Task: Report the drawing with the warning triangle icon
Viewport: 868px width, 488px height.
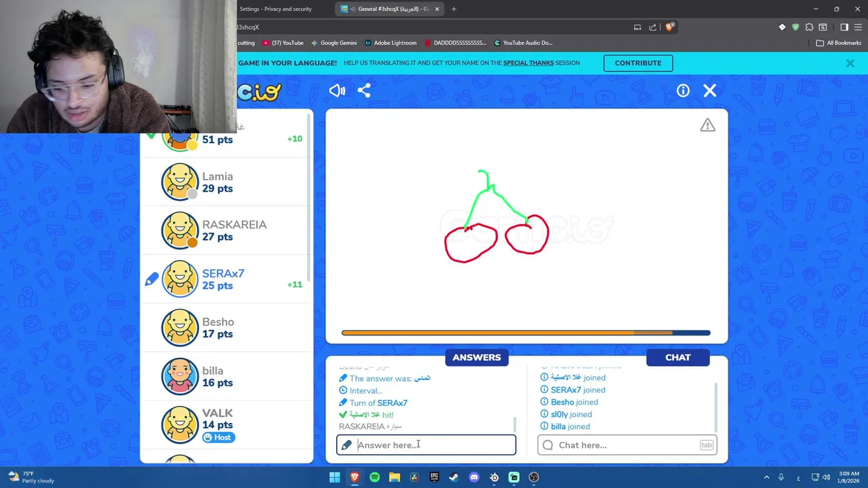Action: pyautogui.click(x=707, y=125)
